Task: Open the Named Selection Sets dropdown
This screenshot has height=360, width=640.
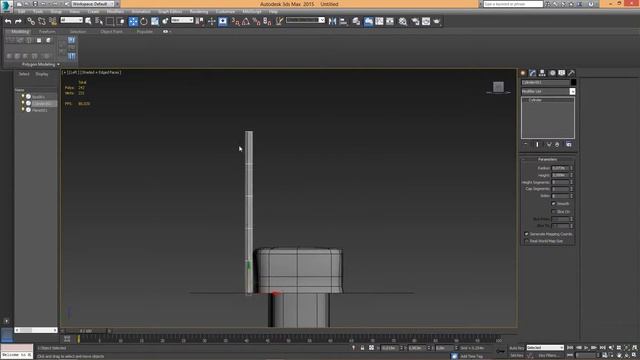Action: [x=305, y=20]
